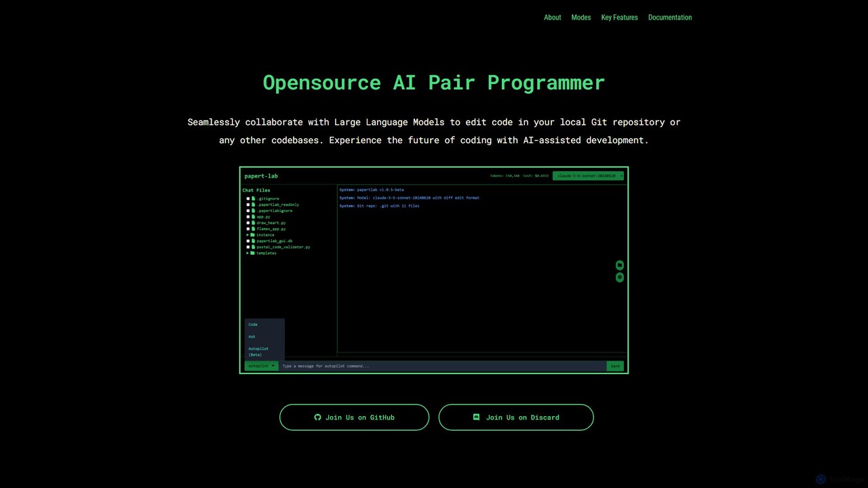Click Join Us on GitHub button
The image size is (868, 488).
click(354, 418)
